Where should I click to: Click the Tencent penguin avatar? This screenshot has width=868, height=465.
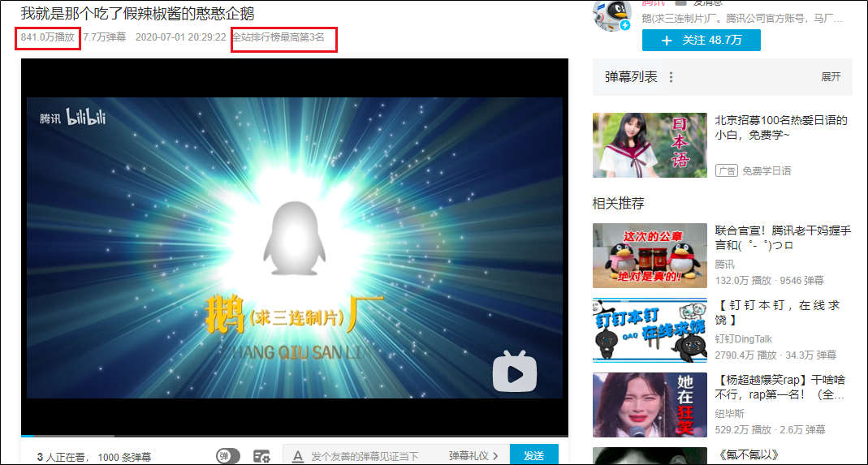pos(611,15)
